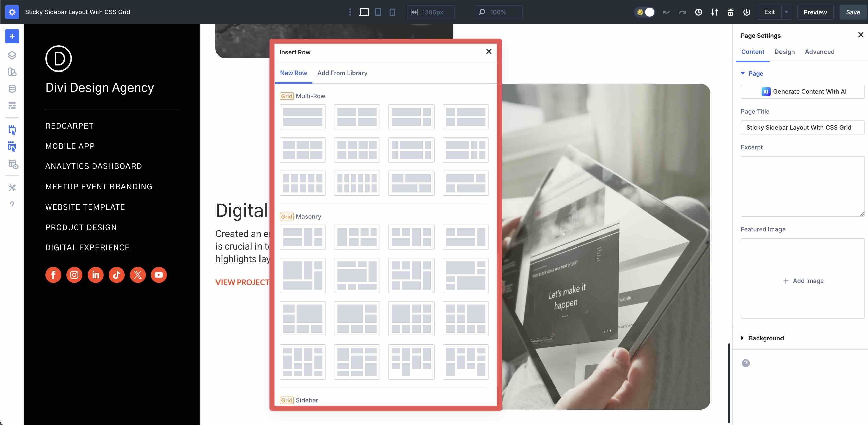Open the layers panel icon

click(12, 55)
